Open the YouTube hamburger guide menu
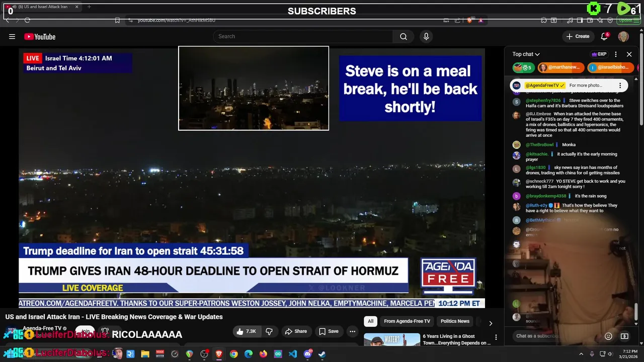Image resolution: width=644 pixels, height=362 pixels. click(12, 36)
